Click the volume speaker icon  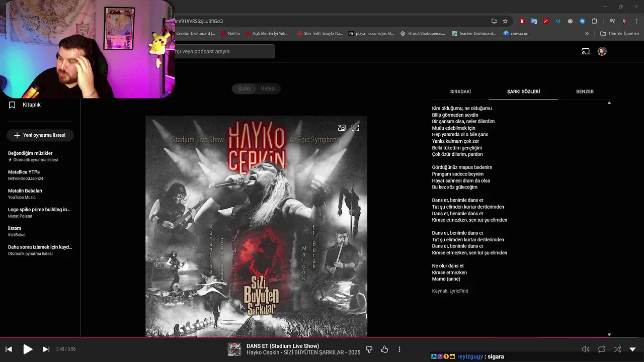coord(586,349)
